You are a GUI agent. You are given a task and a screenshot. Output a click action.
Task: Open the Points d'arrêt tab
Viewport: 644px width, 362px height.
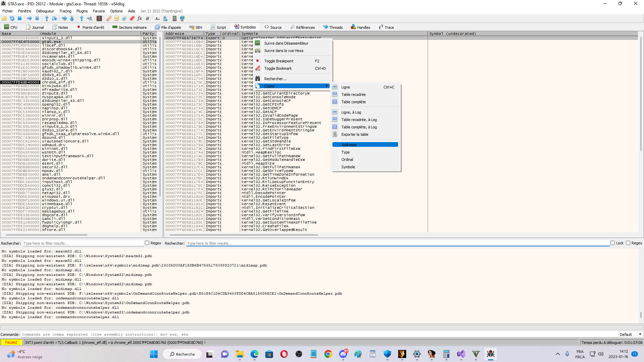[91, 27]
